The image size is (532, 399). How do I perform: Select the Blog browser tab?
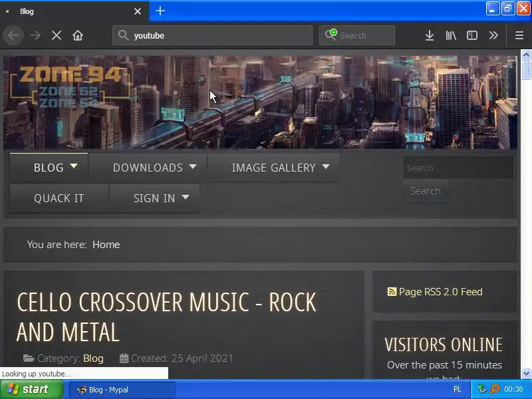pyautogui.click(x=74, y=11)
